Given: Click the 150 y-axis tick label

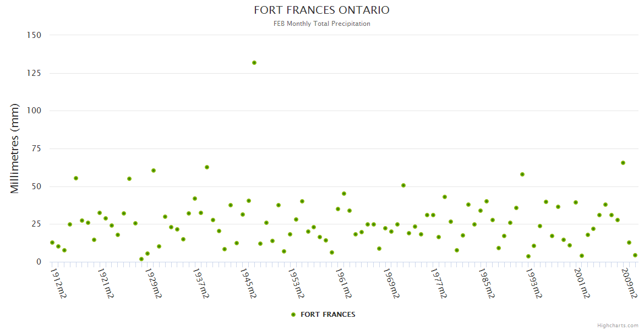Looking at the screenshot, I should pyautogui.click(x=34, y=35).
